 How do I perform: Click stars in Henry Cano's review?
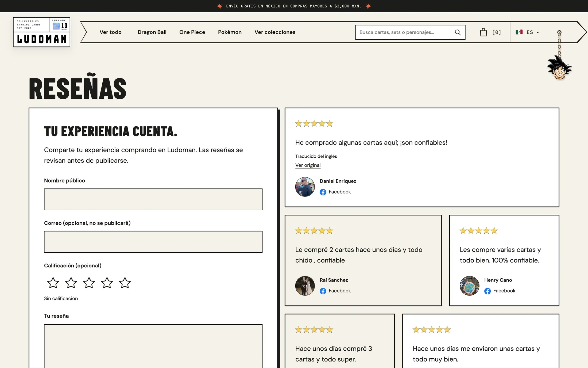(x=478, y=231)
